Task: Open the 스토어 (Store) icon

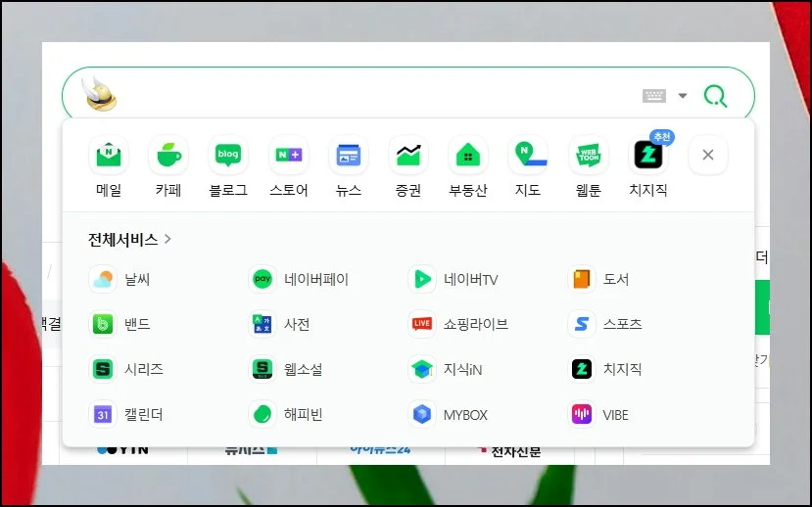Action: pyautogui.click(x=289, y=156)
